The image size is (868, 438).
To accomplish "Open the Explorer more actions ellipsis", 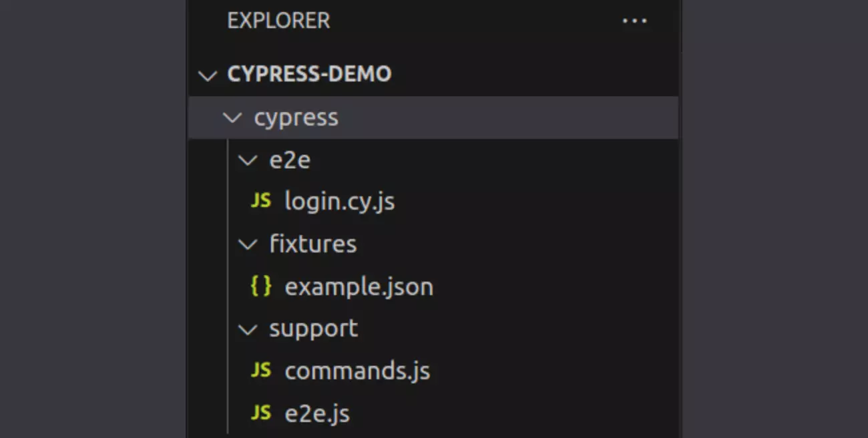I will (634, 21).
